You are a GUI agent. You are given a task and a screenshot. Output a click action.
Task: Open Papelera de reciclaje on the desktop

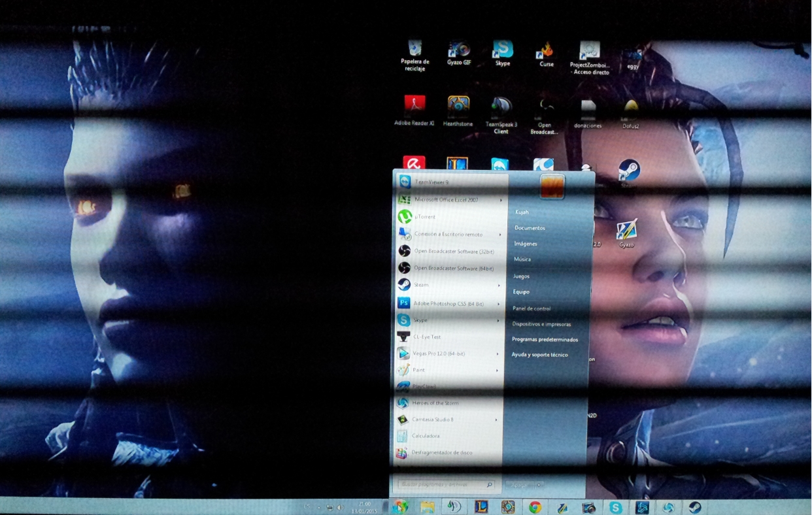pos(415,56)
